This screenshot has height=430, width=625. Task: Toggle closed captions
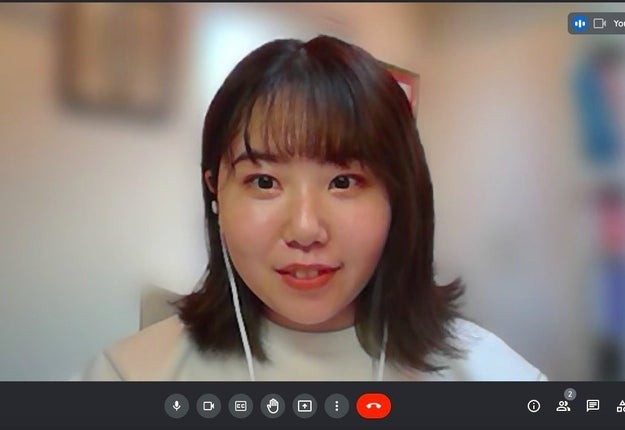point(240,406)
